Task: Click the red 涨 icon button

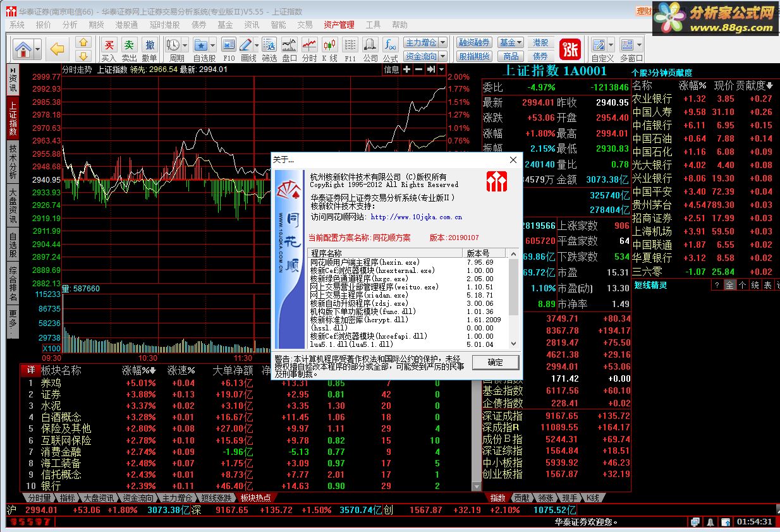Action: [x=571, y=49]
